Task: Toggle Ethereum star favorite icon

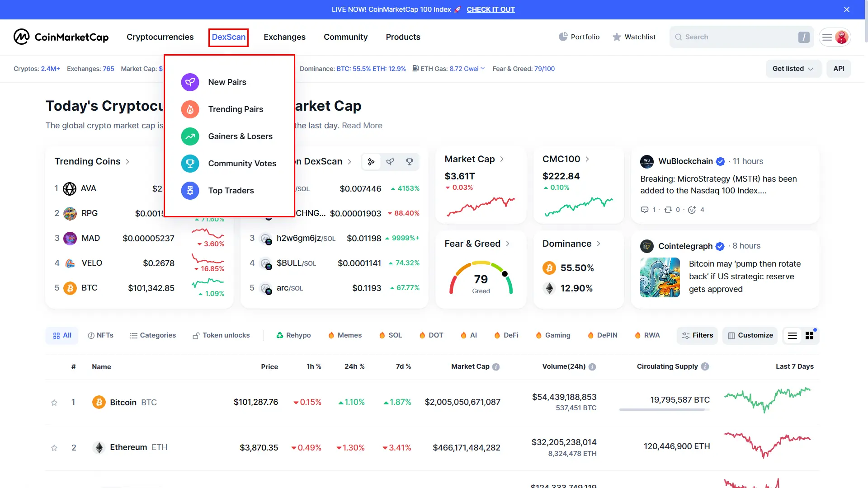Action: click(54, 447)
